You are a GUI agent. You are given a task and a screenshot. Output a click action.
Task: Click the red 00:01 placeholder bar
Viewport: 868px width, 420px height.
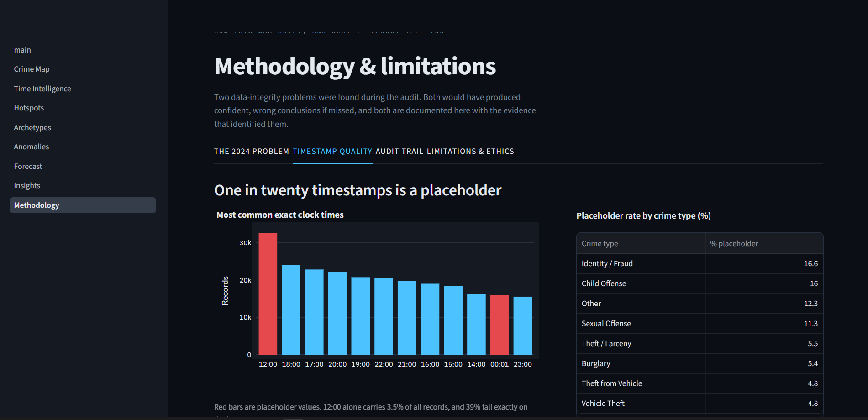[x=500, y=325]
